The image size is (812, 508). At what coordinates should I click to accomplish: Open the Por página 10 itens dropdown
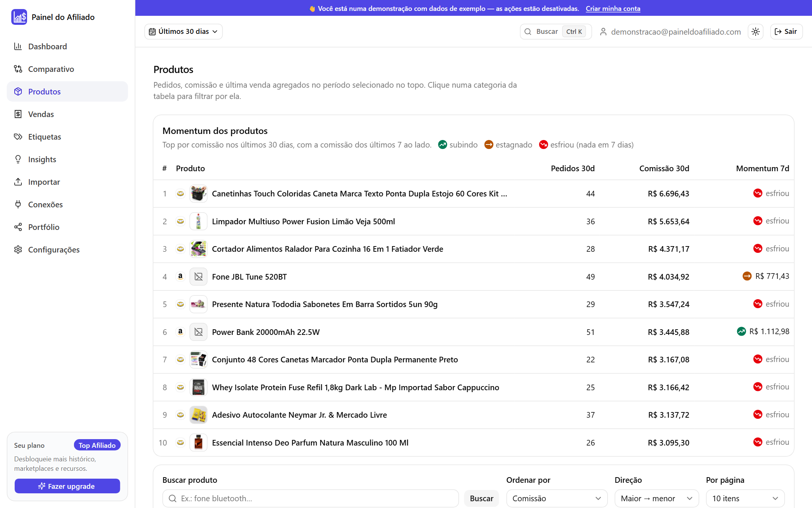pyautogui.click(x=745, y=499)
